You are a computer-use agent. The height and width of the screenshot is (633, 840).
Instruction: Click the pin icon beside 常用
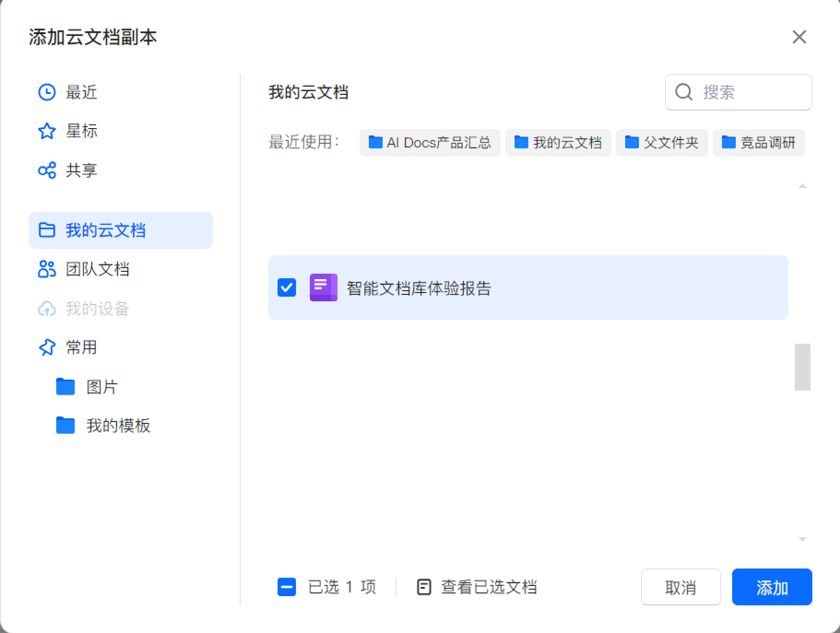tap(47, 347)
